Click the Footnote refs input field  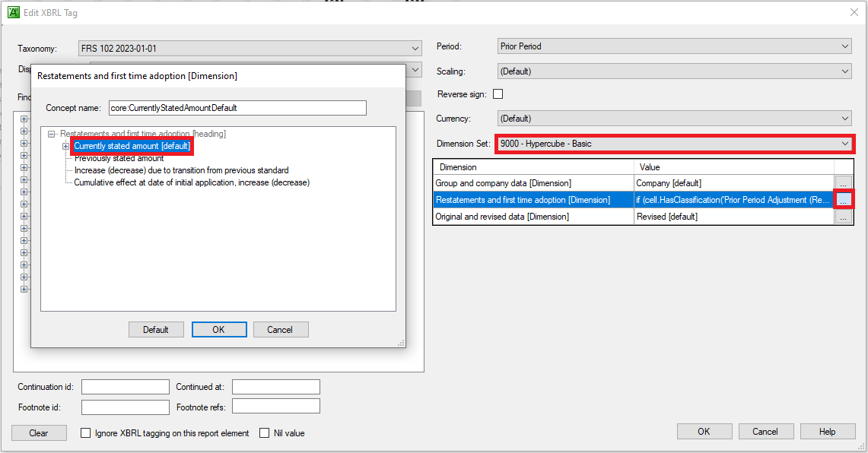click(x=275, y=407)
